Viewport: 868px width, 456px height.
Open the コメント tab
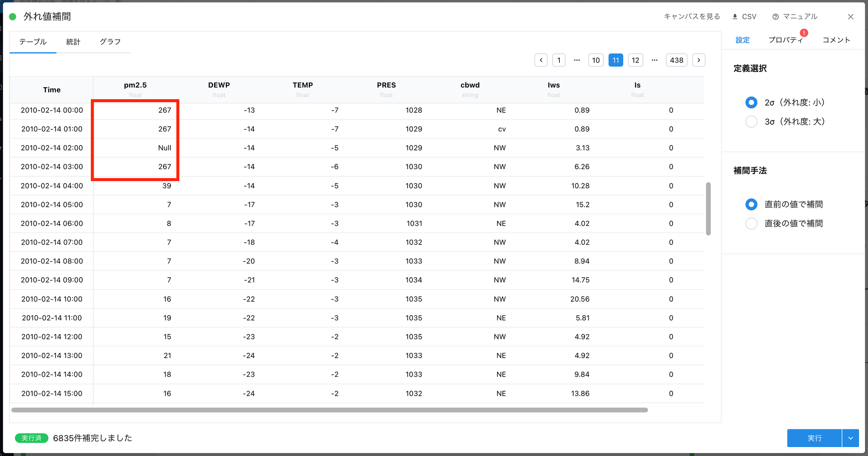pyautogui.click(x=836, y=40)
